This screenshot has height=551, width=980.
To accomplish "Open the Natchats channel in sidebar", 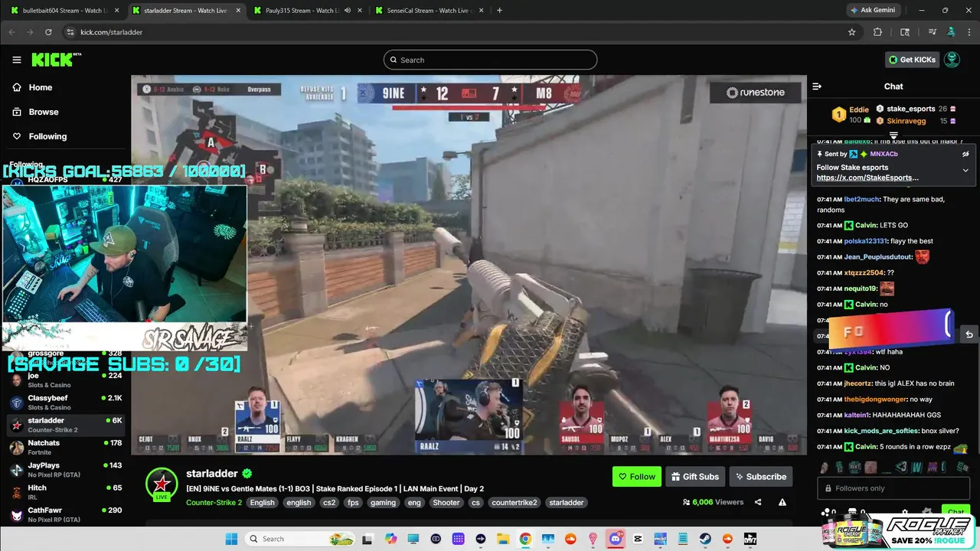I will point(65,447).
